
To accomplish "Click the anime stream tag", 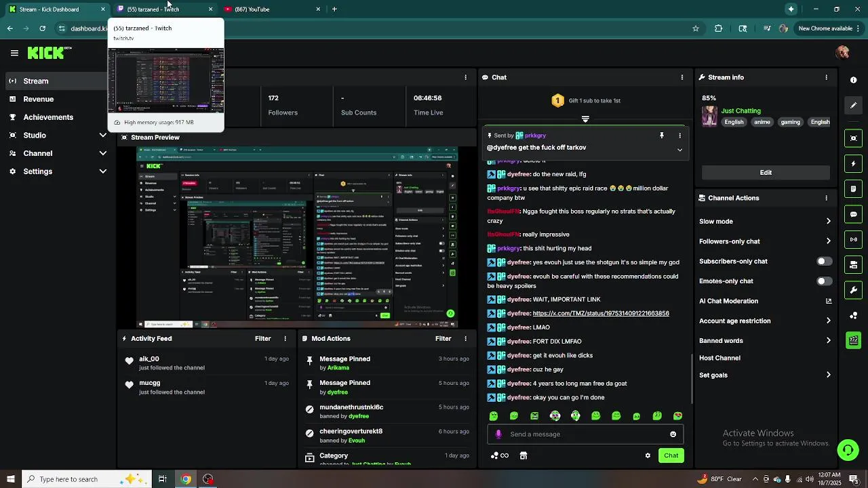I will (762, 122).
